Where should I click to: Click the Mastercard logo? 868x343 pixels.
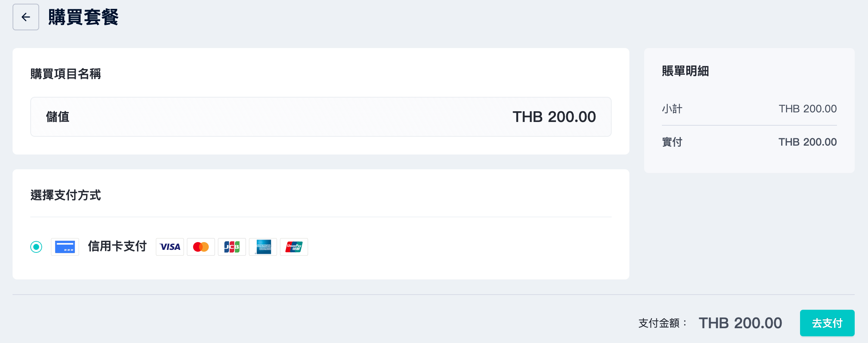point(201,247)
